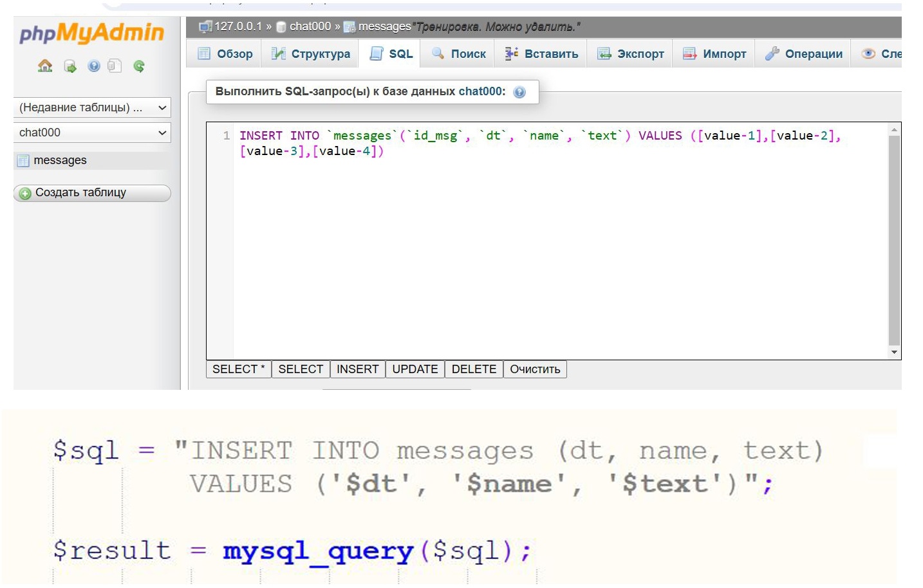Screen dimensions: 923x588
Task: Click help icon next to SQL query heading
Action: point(519,92)
